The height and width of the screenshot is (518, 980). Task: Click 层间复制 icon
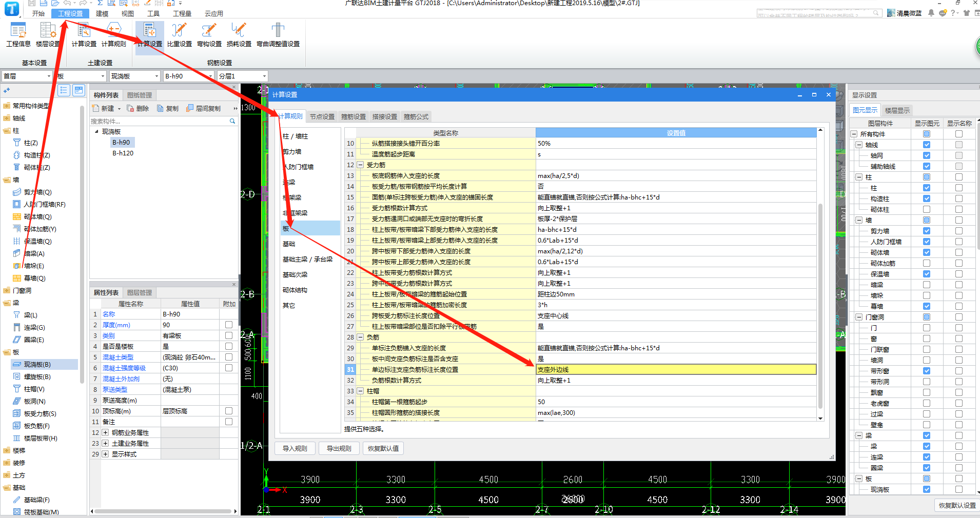[x=203, y=108]
